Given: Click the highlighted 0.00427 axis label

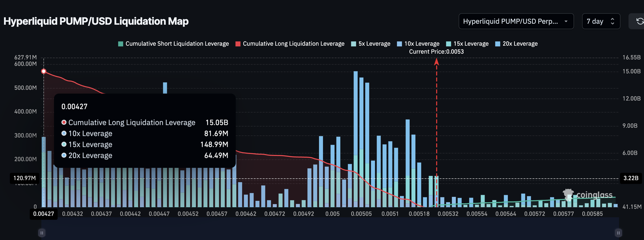Looking at the screenshot, I should pyautogui.click(x=44, y=214).
